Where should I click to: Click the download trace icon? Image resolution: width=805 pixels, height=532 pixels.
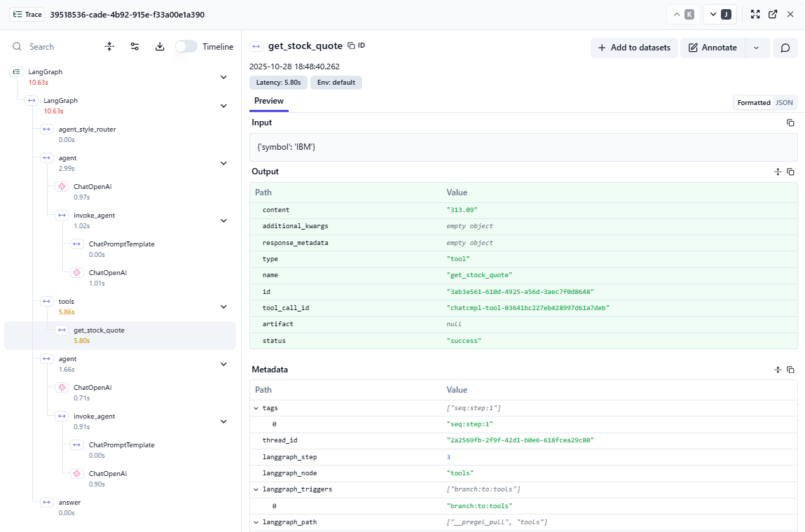point(160,47)
